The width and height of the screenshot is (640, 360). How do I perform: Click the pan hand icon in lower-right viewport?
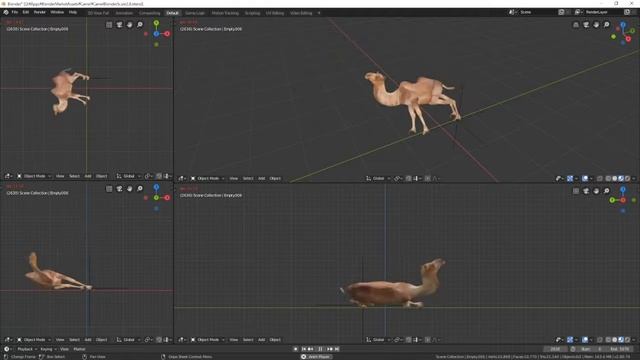click(596, 191)
